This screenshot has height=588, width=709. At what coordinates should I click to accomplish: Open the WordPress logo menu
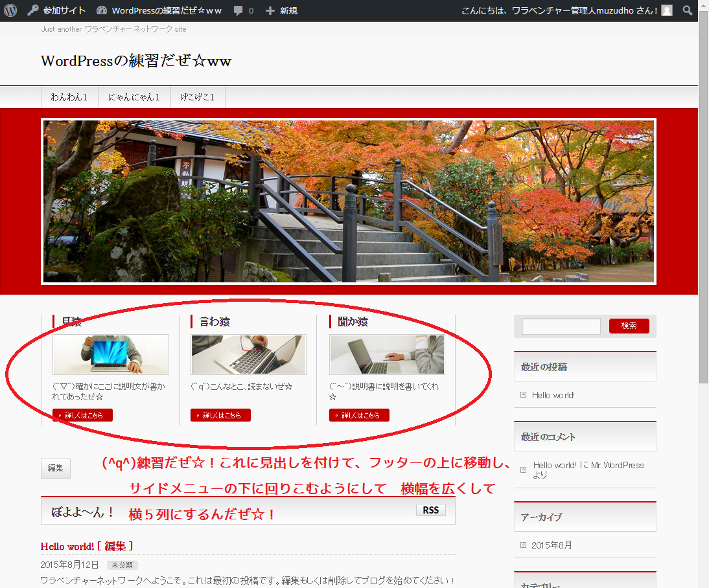[10, 10]
